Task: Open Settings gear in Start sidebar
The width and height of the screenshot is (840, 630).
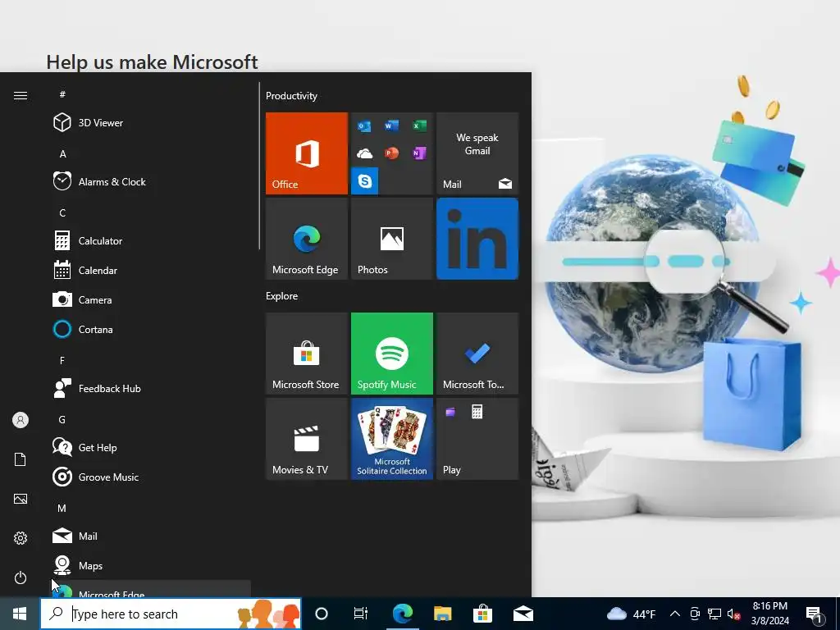Action: [21, 538]
